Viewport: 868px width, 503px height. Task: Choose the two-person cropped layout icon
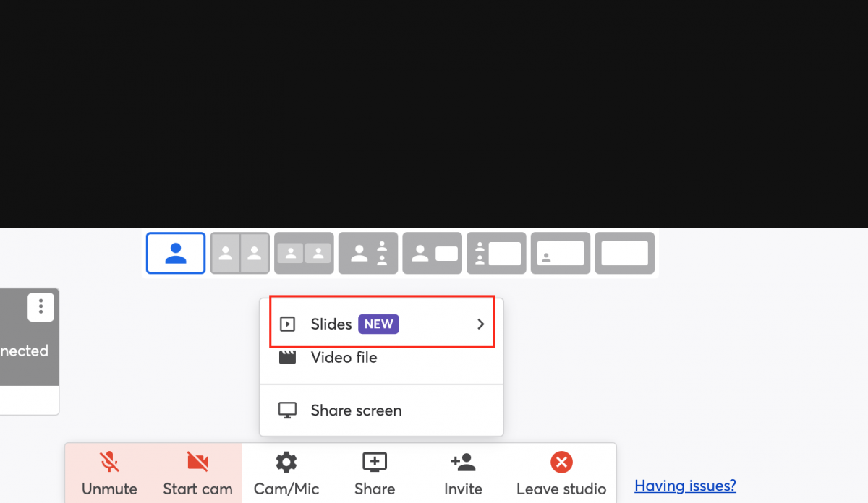click(x=239, y=253)
